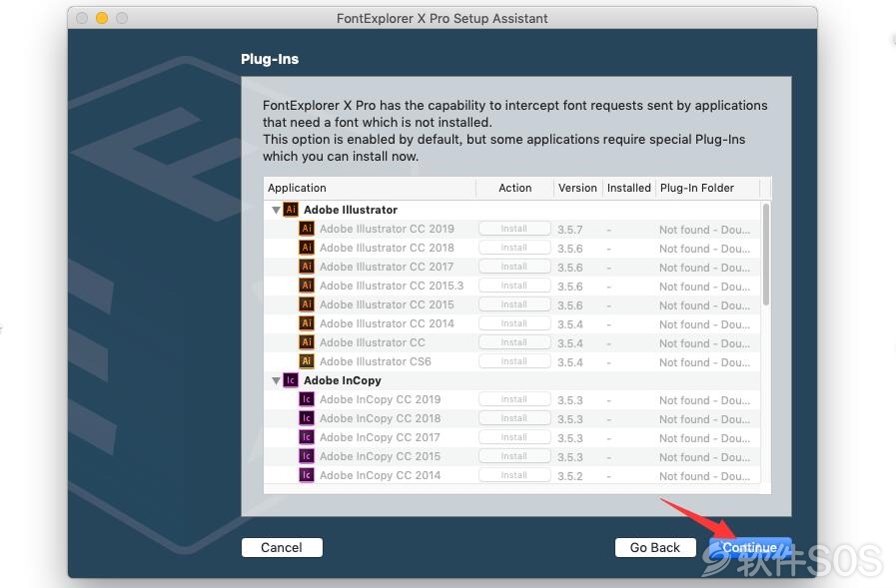896x588 pixels.
Task: Click the Adobe Illustrator CC 2015.3 icon
Action: 307,286
